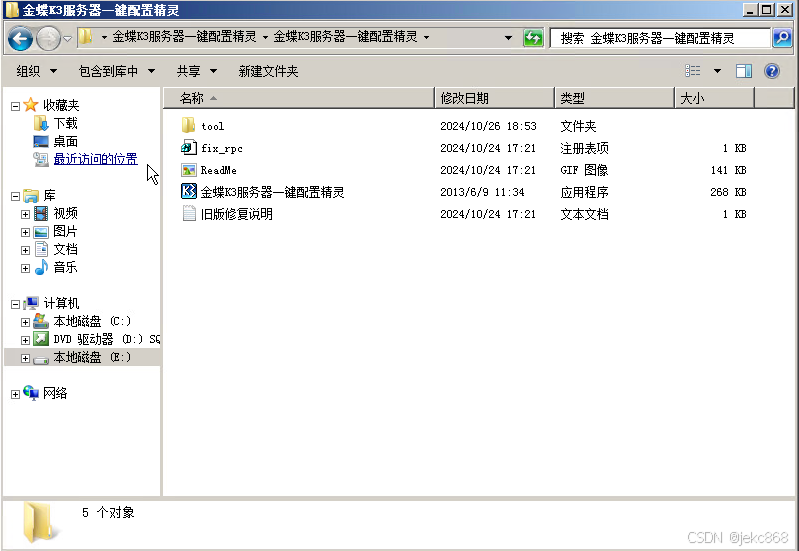Viewport: 799px width, 551px height.
Task: Click the 2013/6/9 11:34 date cell
Action: [x=482, y=192]
